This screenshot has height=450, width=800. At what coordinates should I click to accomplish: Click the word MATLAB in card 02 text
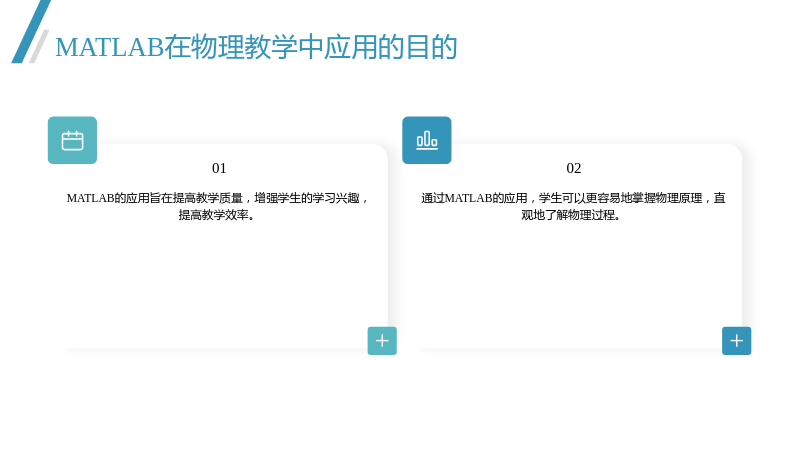coord(468,198)
